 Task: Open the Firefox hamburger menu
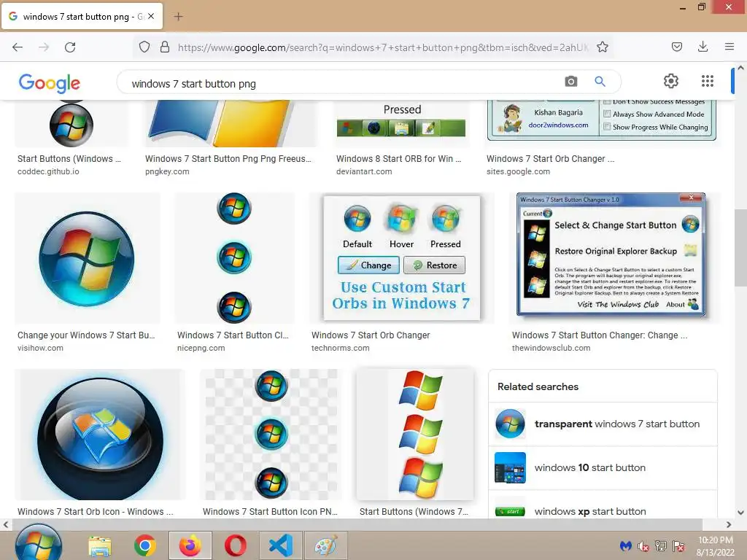729,47
